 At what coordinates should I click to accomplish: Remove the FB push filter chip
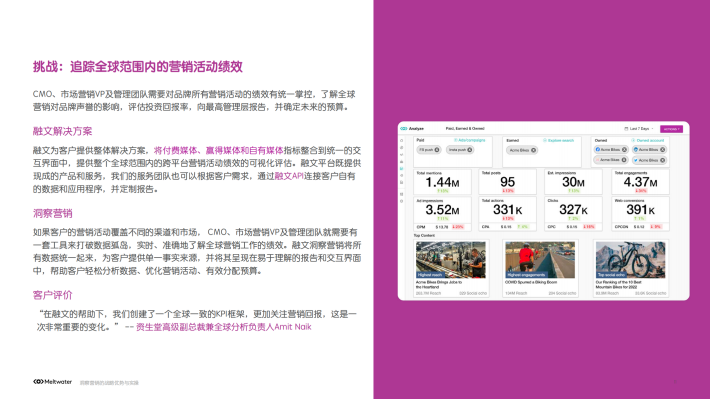pos(437,150)
